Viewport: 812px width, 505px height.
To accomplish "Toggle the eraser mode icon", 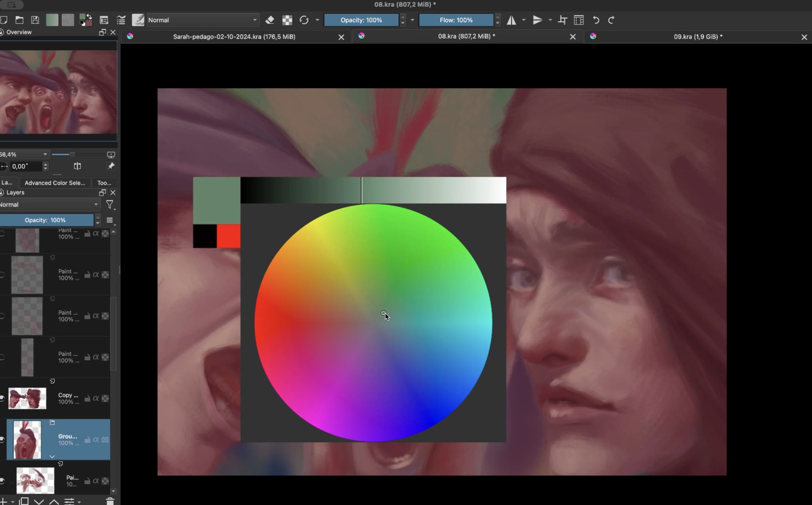I will click(x=269, y=20).
